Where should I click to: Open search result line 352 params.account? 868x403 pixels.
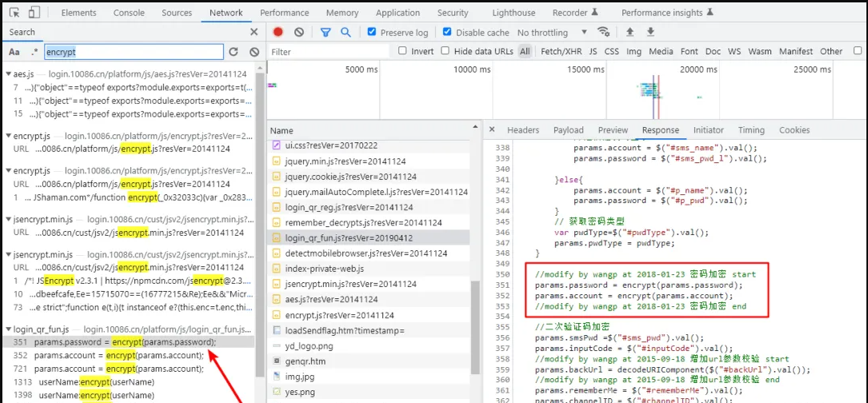pyautogui.click(x=129, y=355)
